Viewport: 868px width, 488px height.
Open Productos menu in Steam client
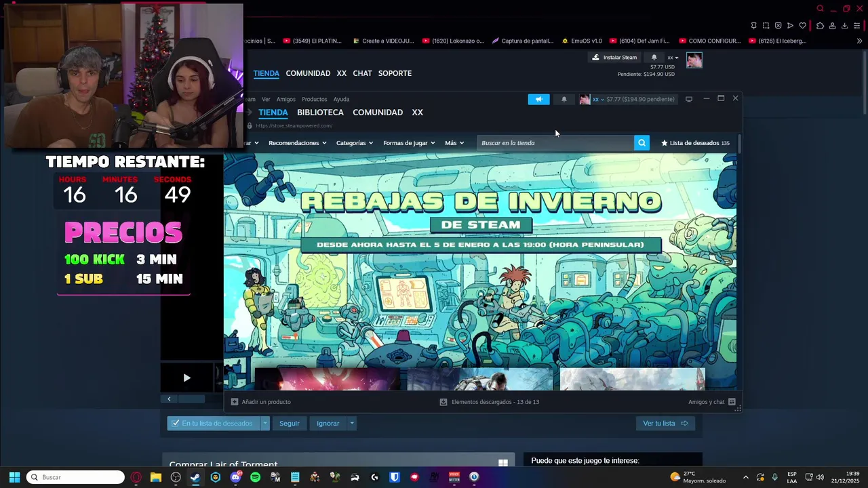[314, 99]
